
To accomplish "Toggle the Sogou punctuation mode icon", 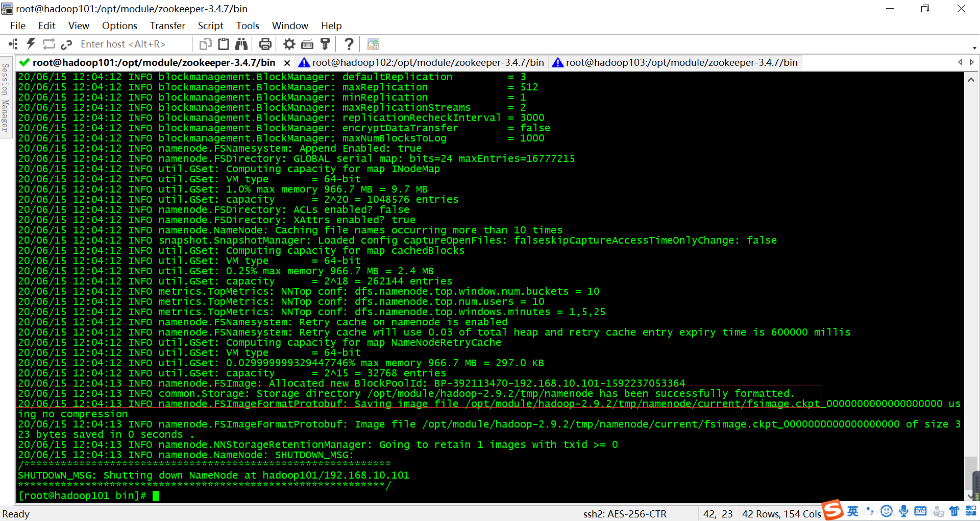I will [x=870, y=511].
